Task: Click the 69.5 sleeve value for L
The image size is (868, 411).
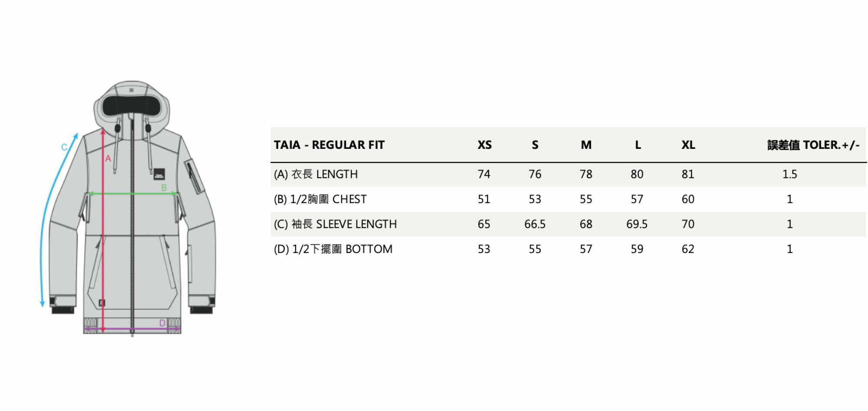Action: (637, 224)
